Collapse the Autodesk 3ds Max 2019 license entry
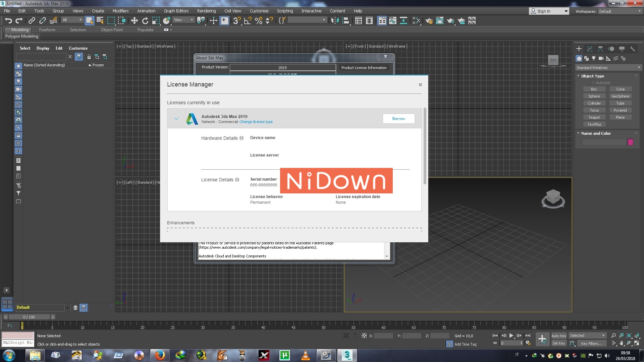 coord(177,119)
